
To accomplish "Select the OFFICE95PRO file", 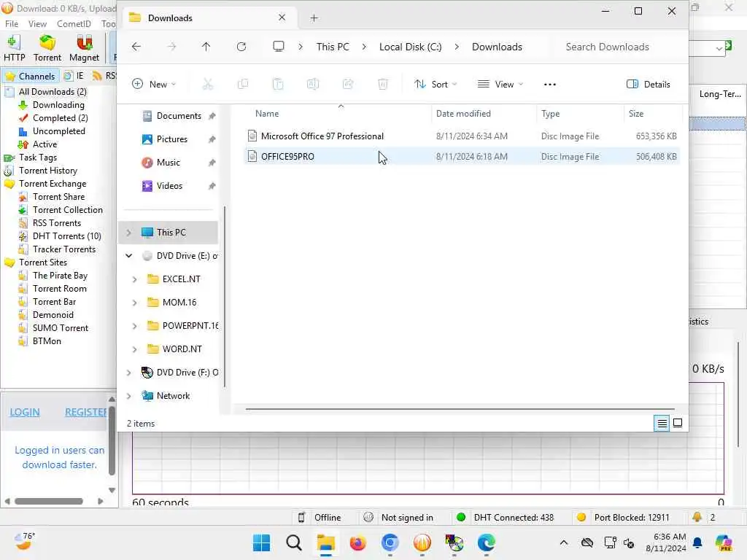I will (x=462, y=157).
